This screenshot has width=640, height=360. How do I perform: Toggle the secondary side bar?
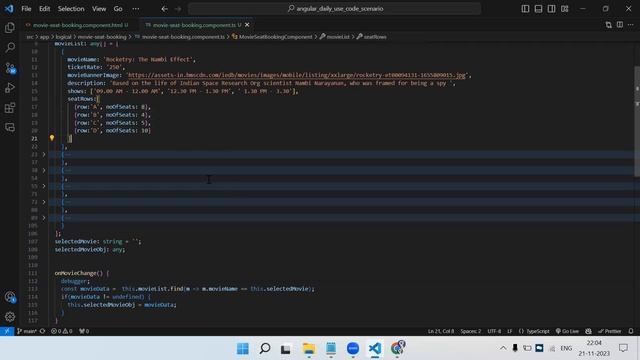(551, 9)
